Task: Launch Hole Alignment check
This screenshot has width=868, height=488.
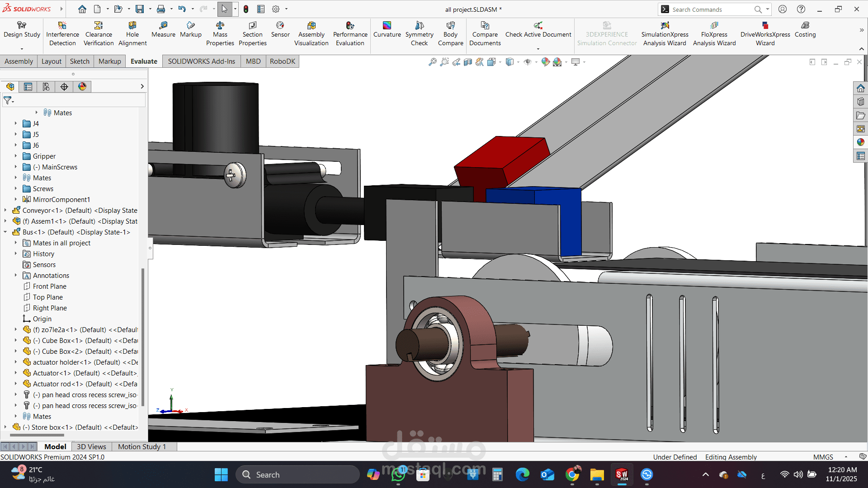Action: pyautogui.click(x=132, y=34)
